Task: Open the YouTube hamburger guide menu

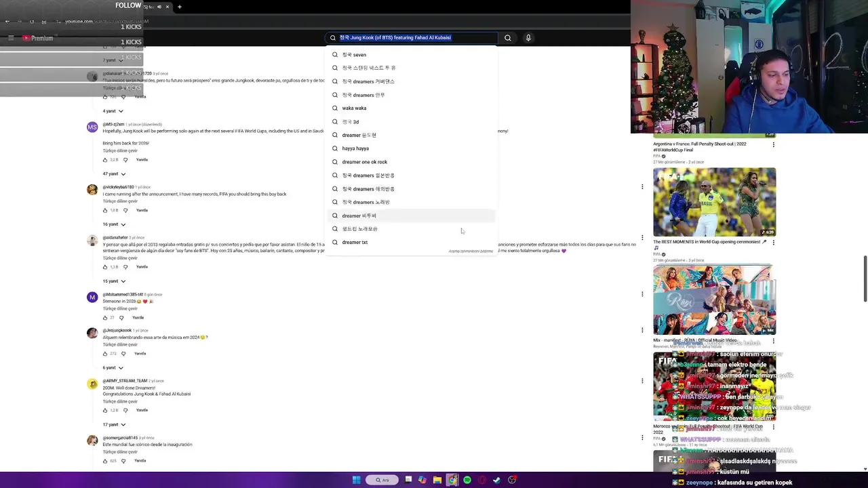Action: point(11,38)
